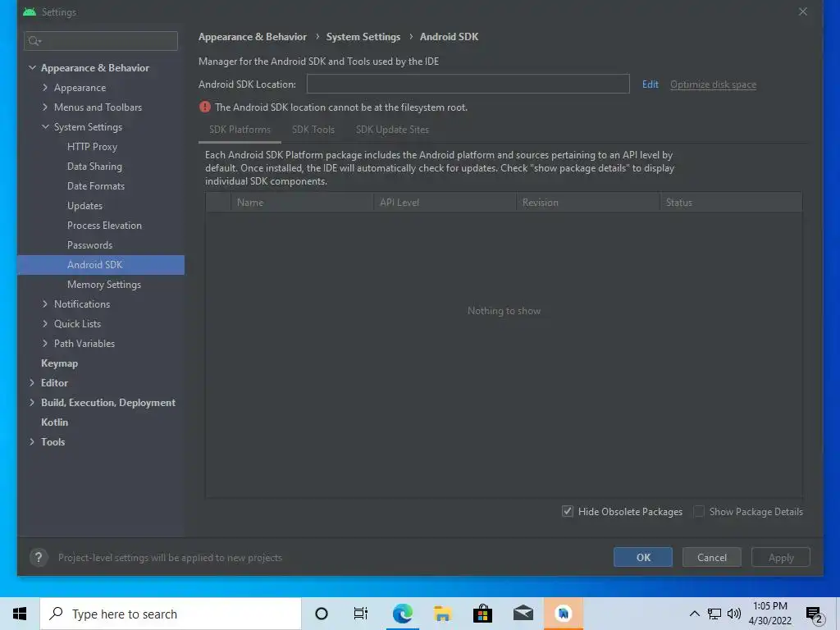Expand Build, Execution, Deployment node

[x=32, y=402]
